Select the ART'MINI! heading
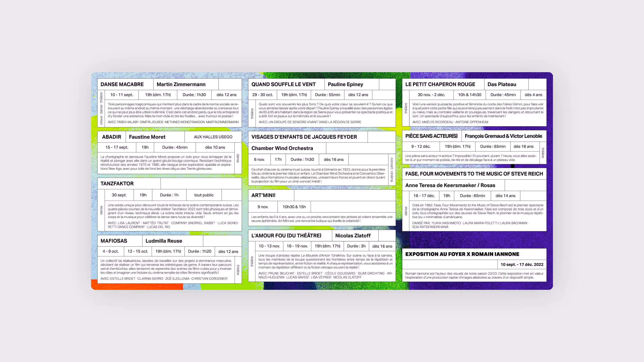644x362 pixels. tap(263, 195)
